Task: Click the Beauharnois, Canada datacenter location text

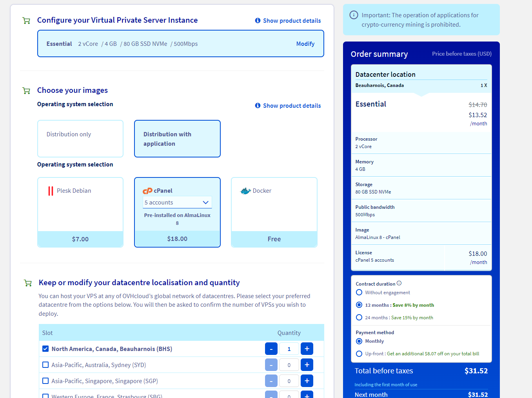Action: 379,85
